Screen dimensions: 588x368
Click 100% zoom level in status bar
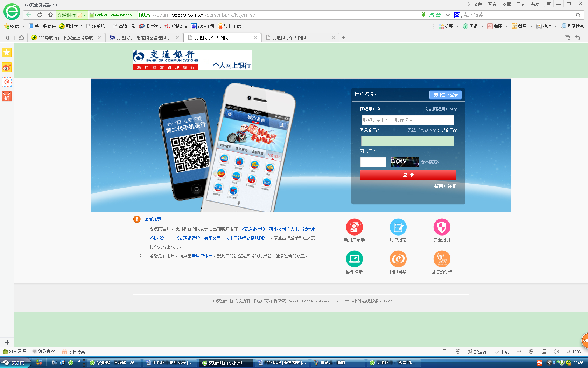574,352
